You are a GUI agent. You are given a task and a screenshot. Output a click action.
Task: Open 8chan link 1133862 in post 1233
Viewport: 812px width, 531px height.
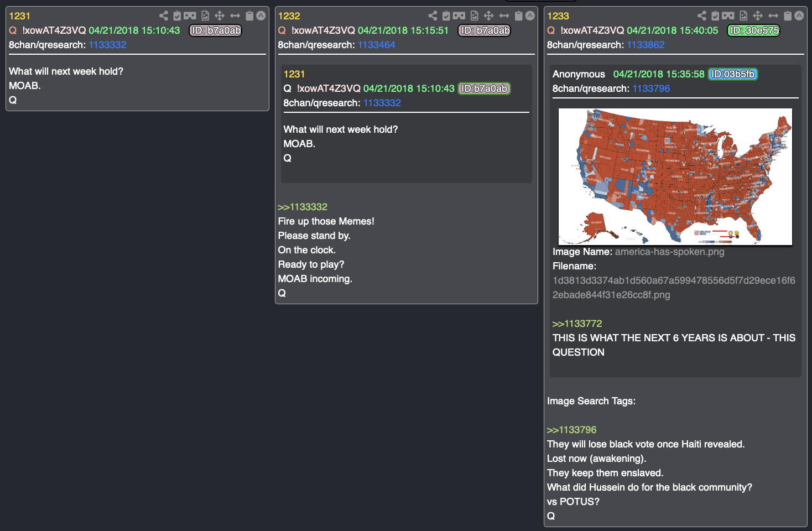pos(646,45)
